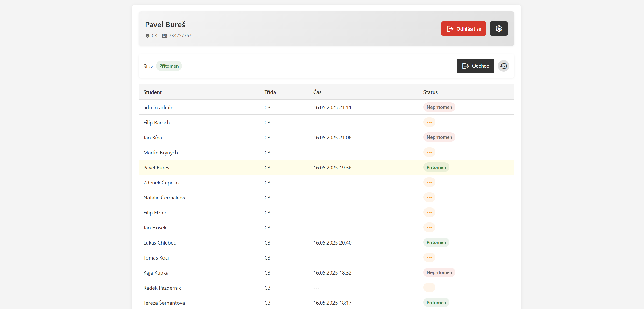Click Jan Bína's Nepřítomen badge
Screen dimensions: 644x309
[x=439, y=137]
